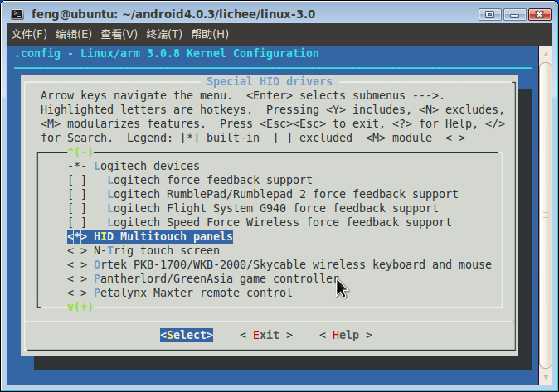Toggle Logitech Speed Force Wireless checkbox
The image size is (559, 392).
[x=77, y=222]
